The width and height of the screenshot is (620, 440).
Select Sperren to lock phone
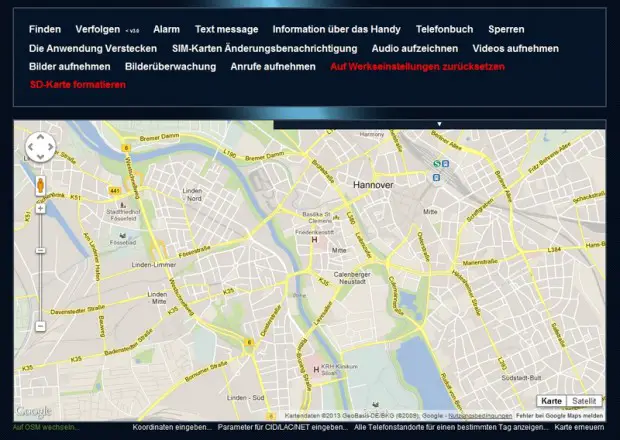pyautogui.click(x=506, y=29)
